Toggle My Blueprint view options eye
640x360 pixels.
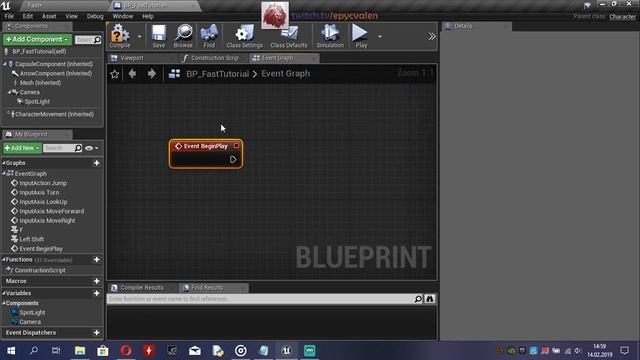click(91, 148)
